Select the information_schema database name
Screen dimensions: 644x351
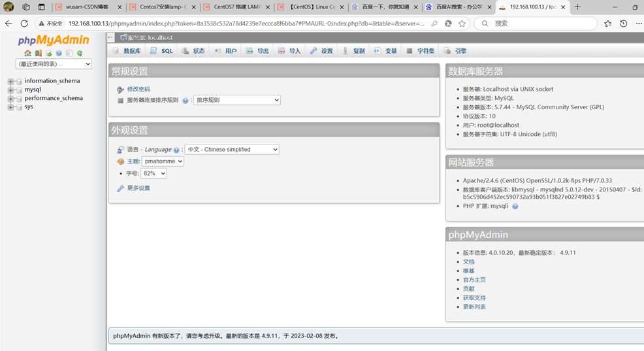[x=52, y=81]
